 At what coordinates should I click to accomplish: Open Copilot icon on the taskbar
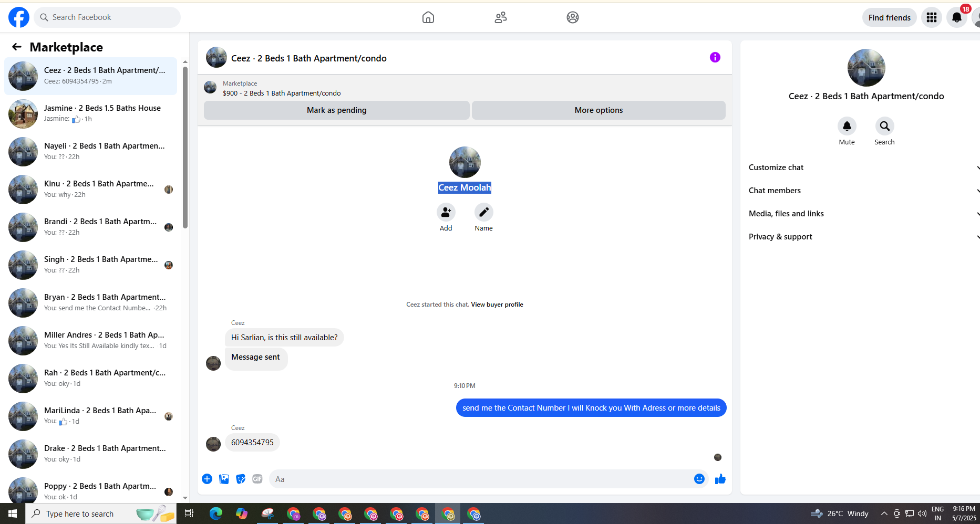click(x=242, y=513)
